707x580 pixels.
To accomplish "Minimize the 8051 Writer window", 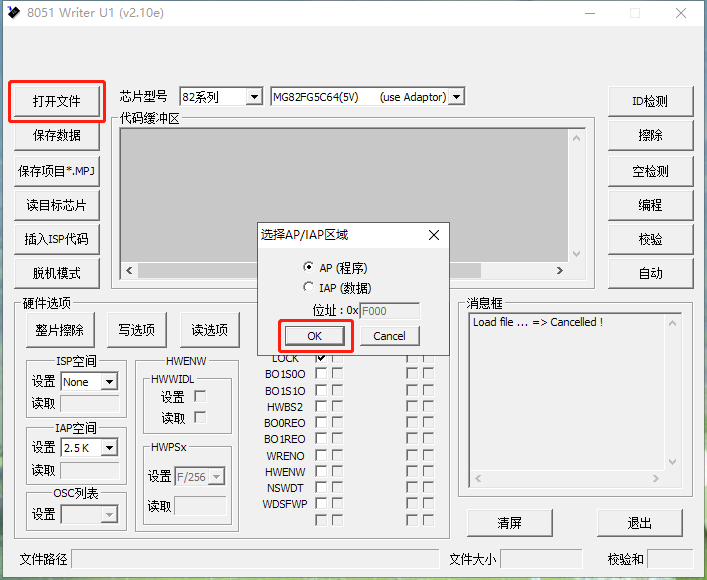I will (x=590, y=13).
